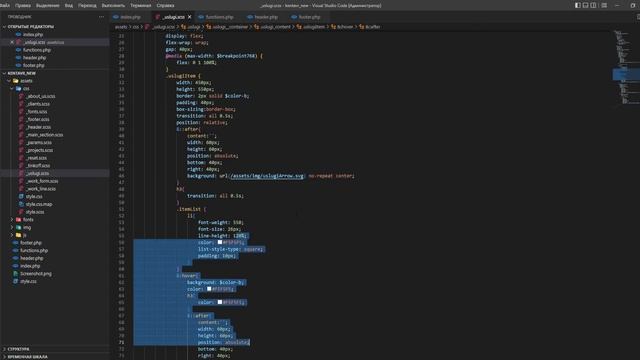Restore the VS Code window size

(633, 5)
